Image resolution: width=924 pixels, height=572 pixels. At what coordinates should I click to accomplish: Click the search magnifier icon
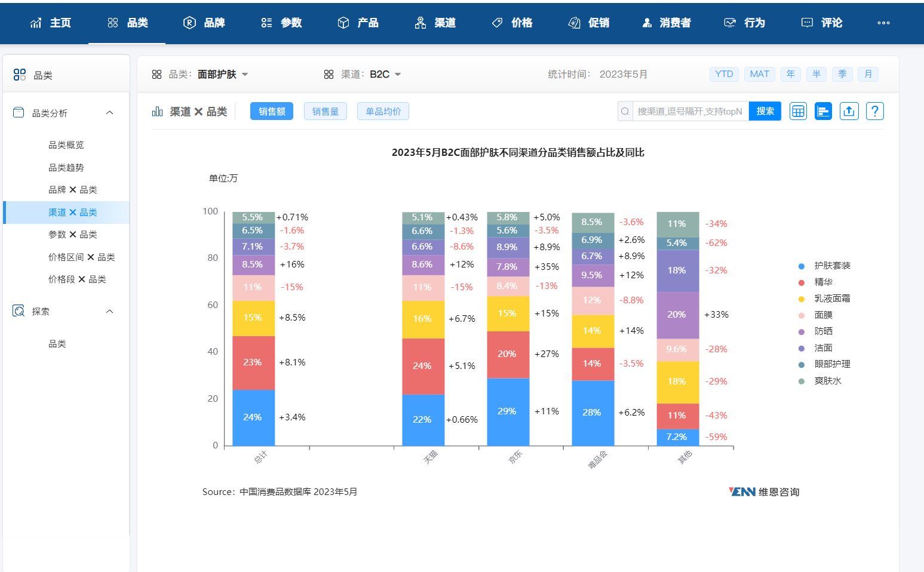coord(625,111)
